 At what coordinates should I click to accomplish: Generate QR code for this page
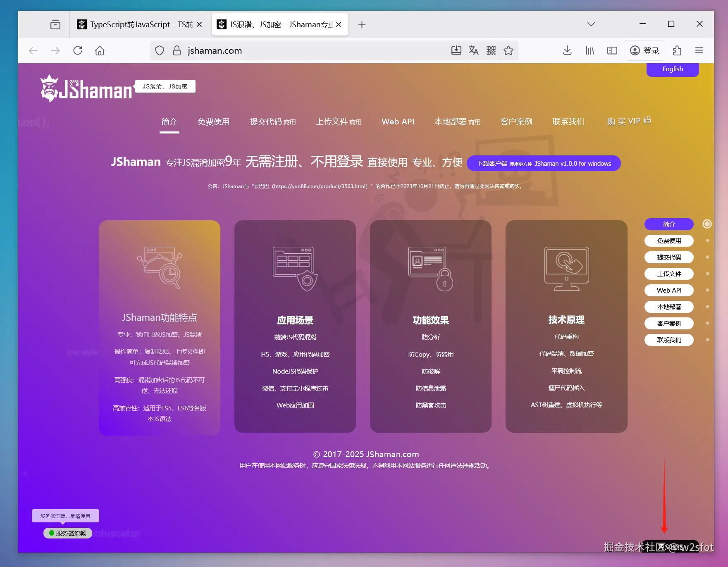[491, 50]
